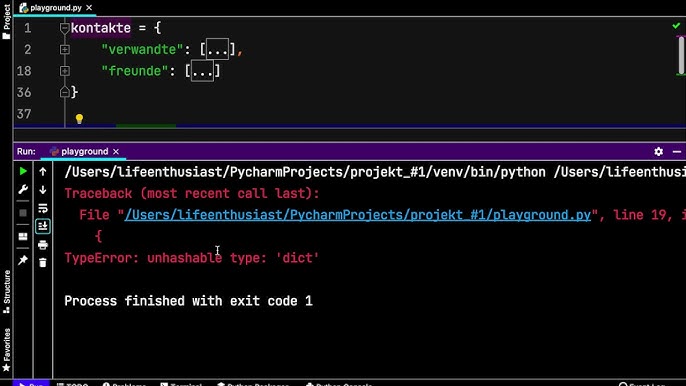Open Run panel settings gear
The image size is (686, 386).
[658, 151]
